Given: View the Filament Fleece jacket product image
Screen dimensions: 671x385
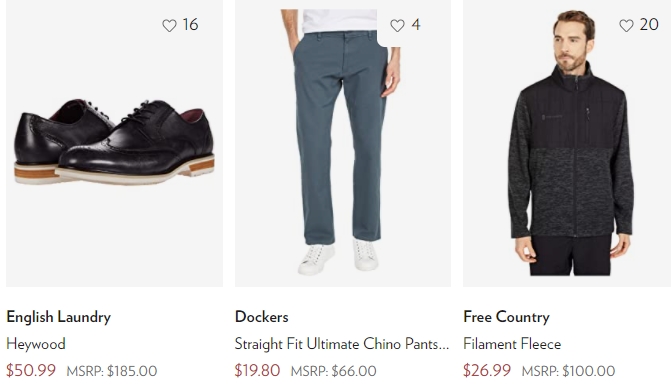Looking at the screenshot, I should coord(567,143).
